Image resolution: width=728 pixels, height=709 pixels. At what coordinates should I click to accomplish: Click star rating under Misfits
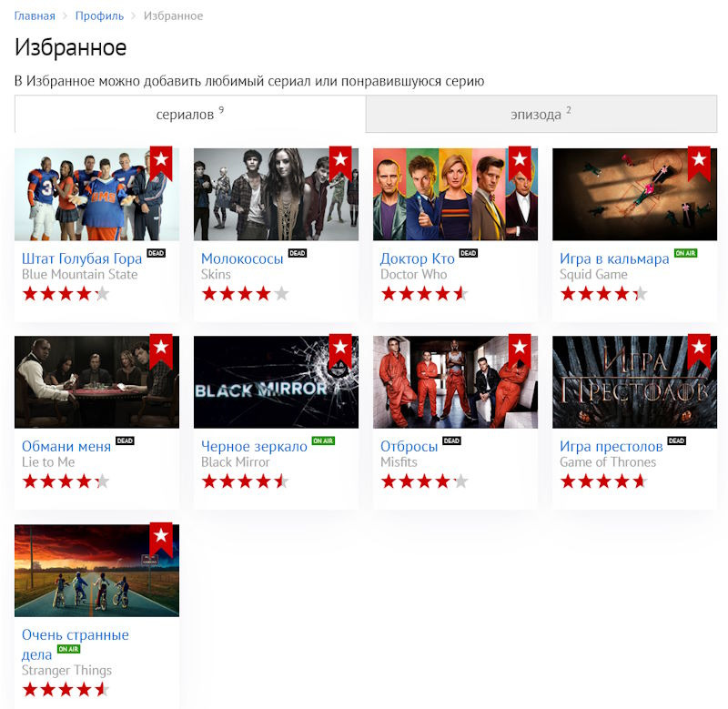(424, 481)
